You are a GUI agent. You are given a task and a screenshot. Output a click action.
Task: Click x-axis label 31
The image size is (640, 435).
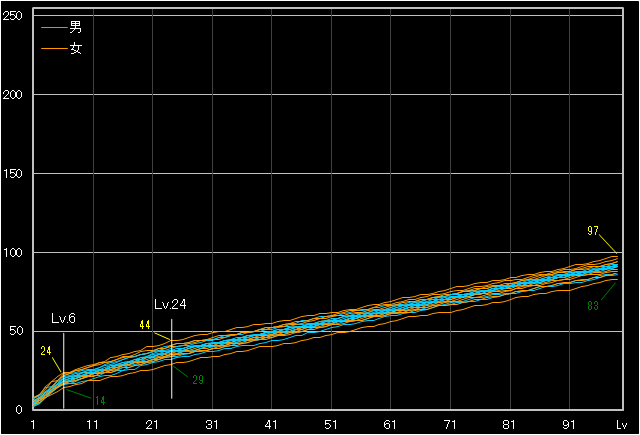click(x=212, y=425)
